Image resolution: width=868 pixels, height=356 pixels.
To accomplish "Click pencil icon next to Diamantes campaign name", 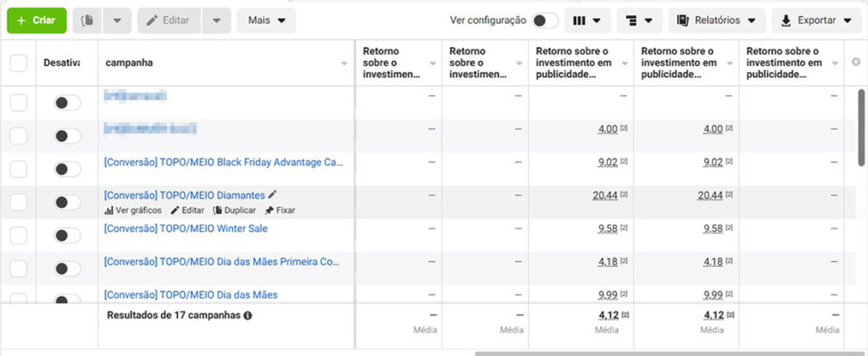I will (x=272, y=195).
